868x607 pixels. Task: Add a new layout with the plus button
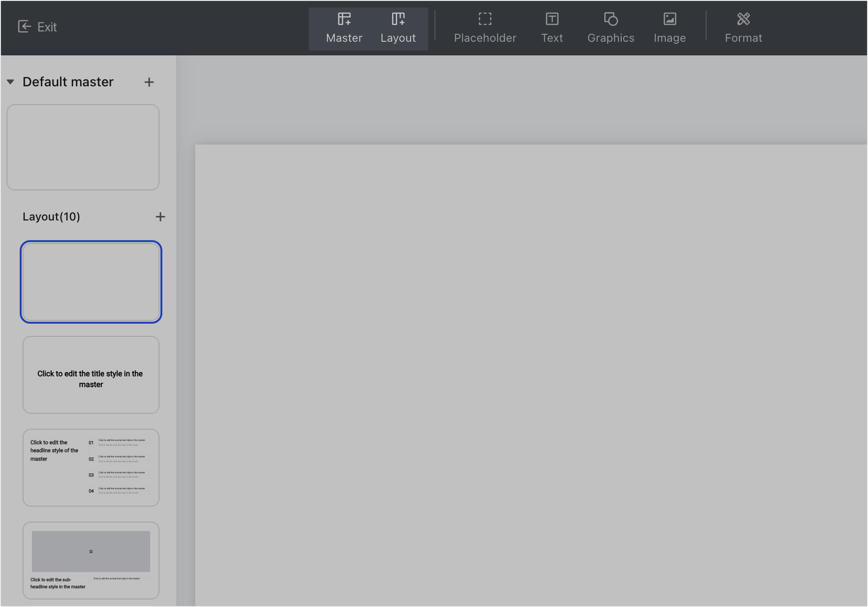[x=160, y=216]
